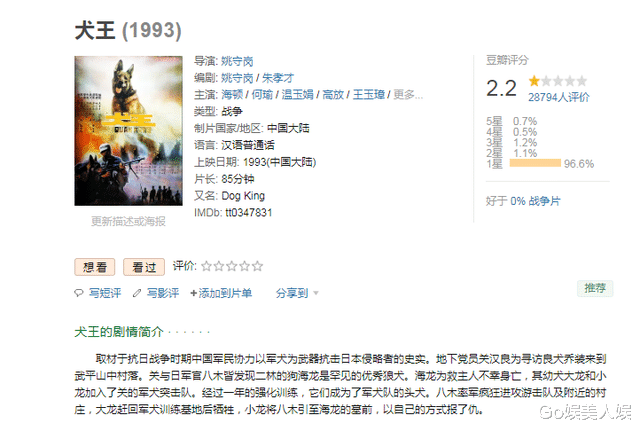Mark movie as 看过
Screen dimensions: 640x431
click(x=144, y=267)
